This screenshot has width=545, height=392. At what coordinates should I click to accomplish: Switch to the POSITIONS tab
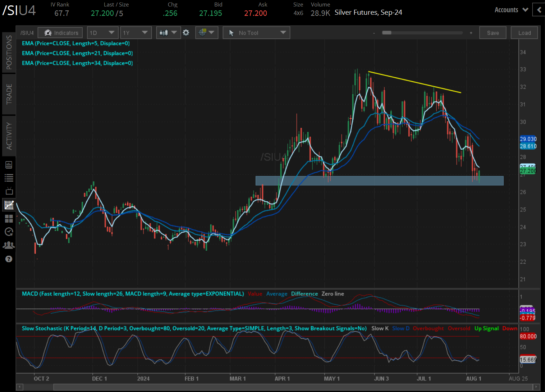pos(9,53)
